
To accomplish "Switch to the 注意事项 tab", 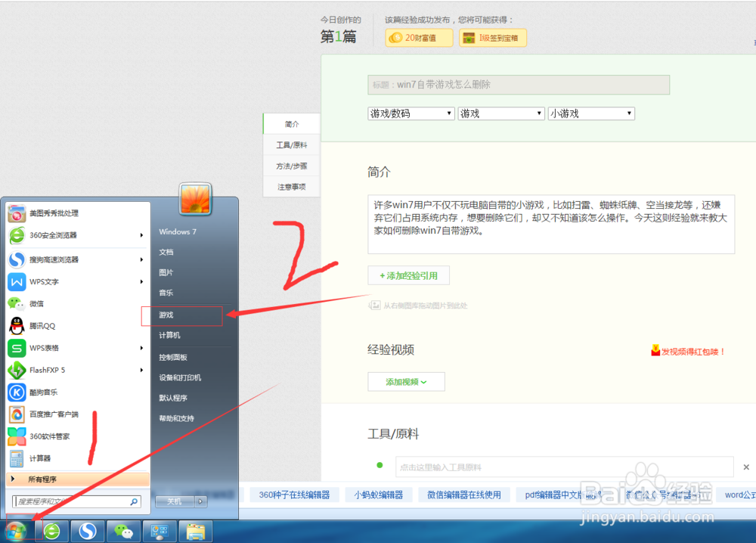I will pyautogui.click(x=290, y=186).
